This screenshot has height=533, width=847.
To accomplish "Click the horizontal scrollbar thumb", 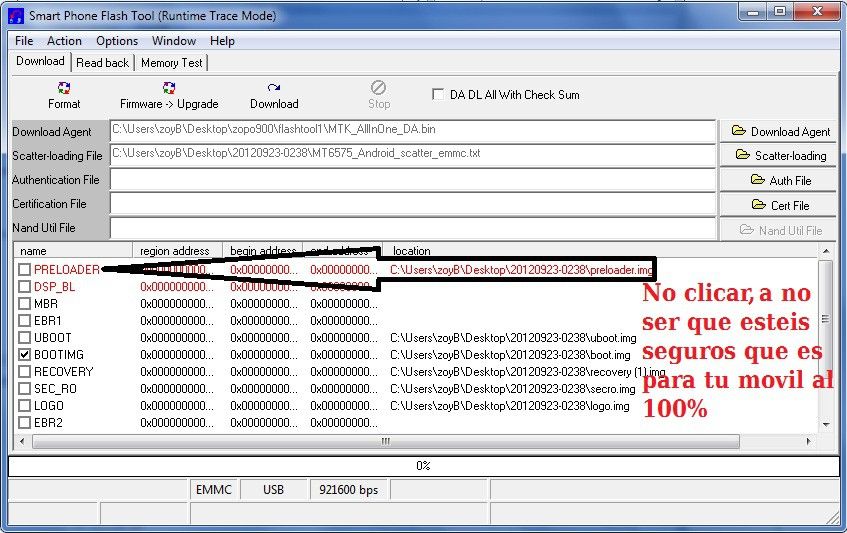I will pyautogui.click(x=386, y=442).
